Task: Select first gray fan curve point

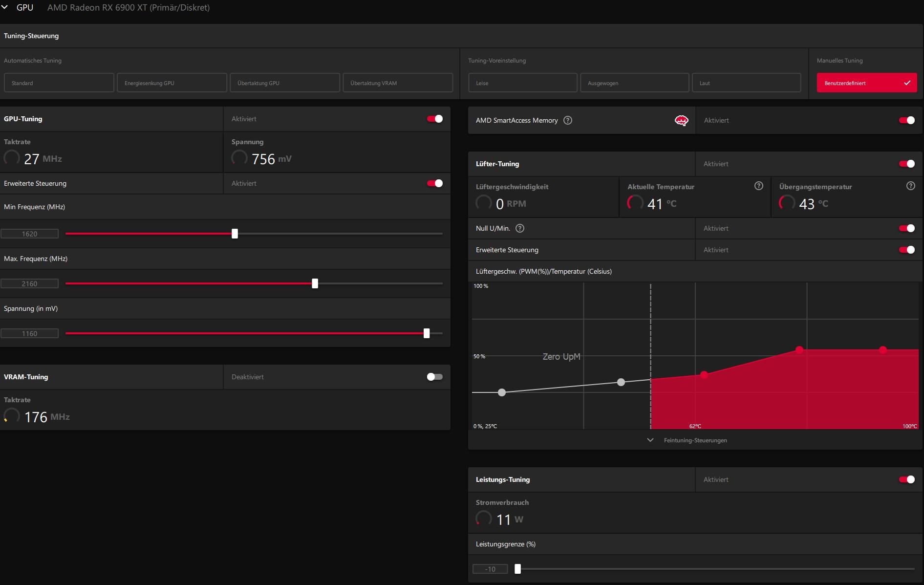Action: coord(502,392)
